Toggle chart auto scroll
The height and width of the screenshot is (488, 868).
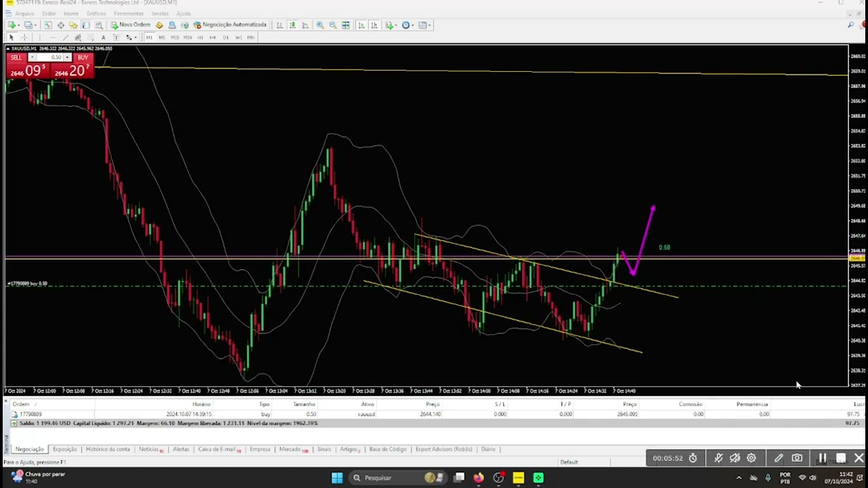click(x=361, y=25)
